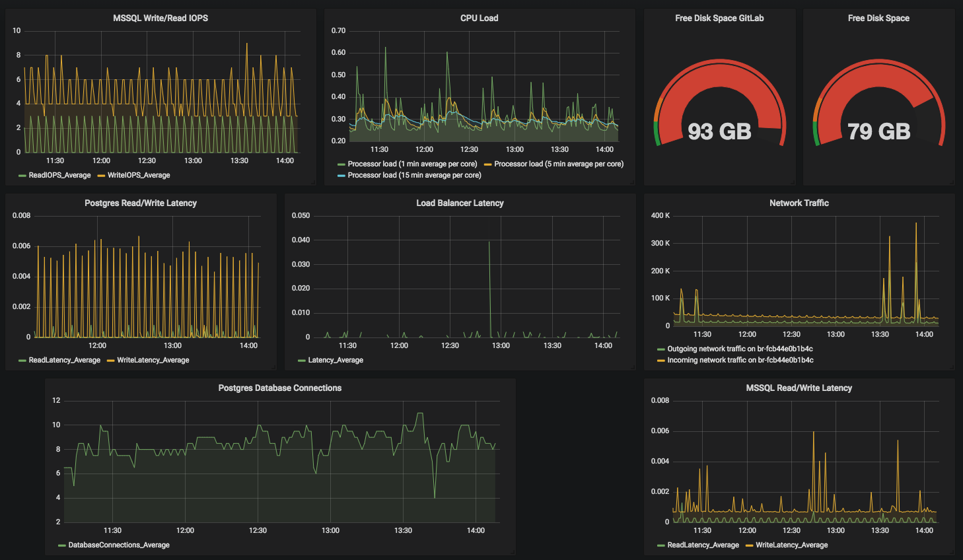
Task: Toggle WriteLatency_Average in Postgres Read/Write Latency legend
Action: click(x=153, y=360)
